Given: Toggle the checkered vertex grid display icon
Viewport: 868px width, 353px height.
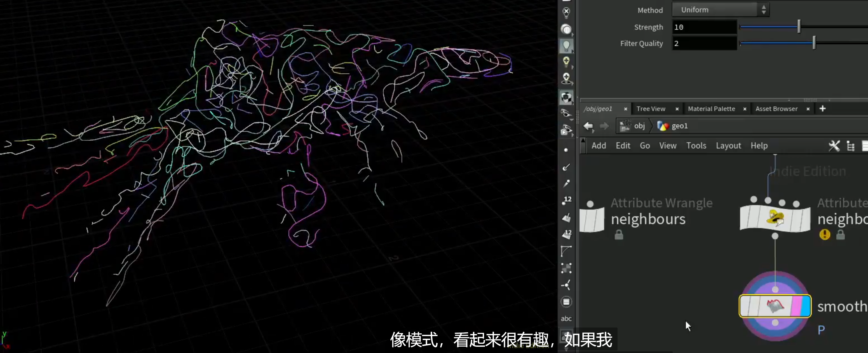Looking at the screenshot, I should [566, 268].
